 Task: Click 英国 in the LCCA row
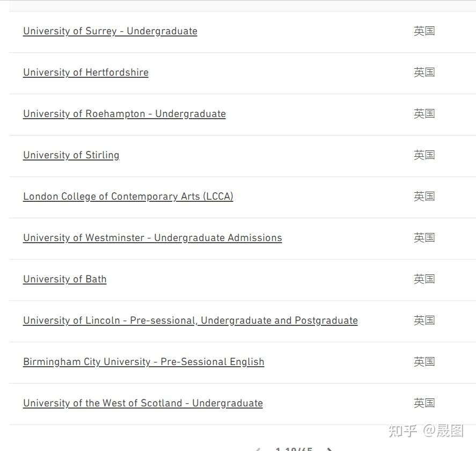coord(424,197)
